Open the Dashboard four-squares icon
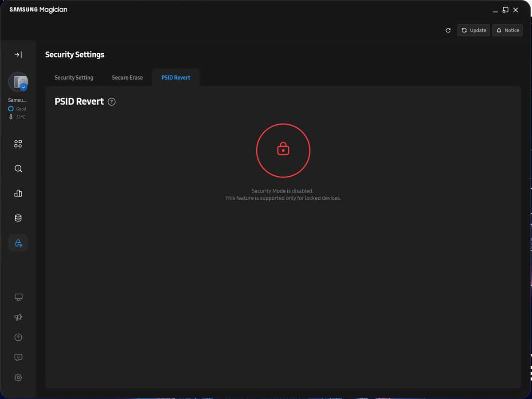Screen dimensions: 532x399 18,144
